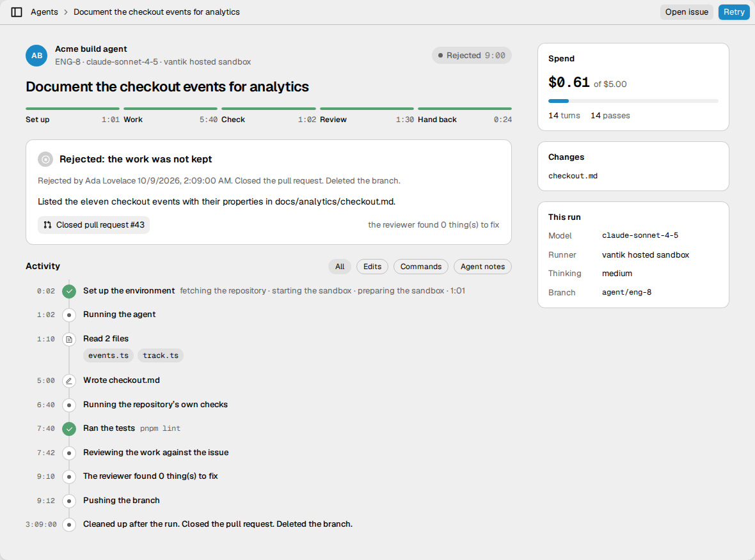755x560 pixels.
Task: Select the Commands activity filter
Action: pos(421,267)
